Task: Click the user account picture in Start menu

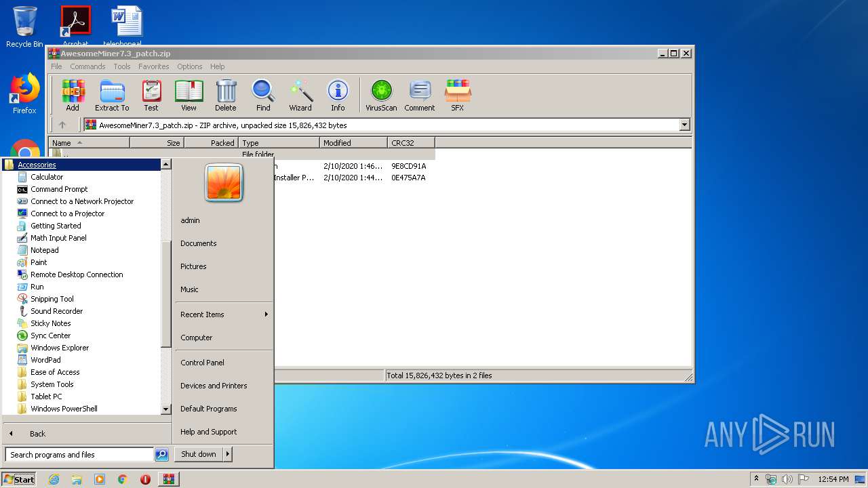Action: pos(224,183)
